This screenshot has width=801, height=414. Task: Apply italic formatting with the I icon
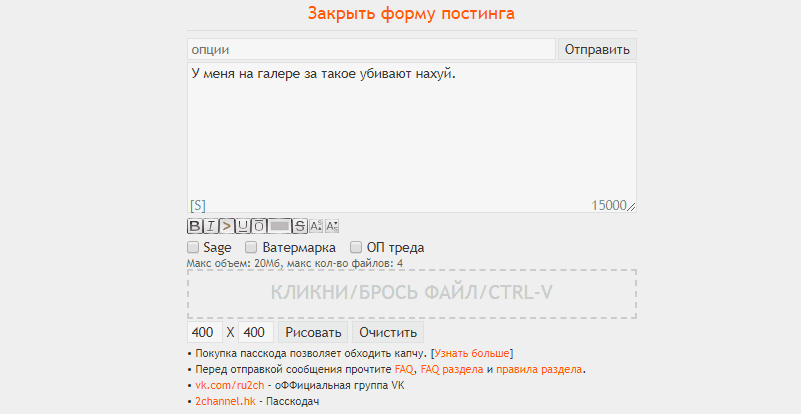point(210,226)
